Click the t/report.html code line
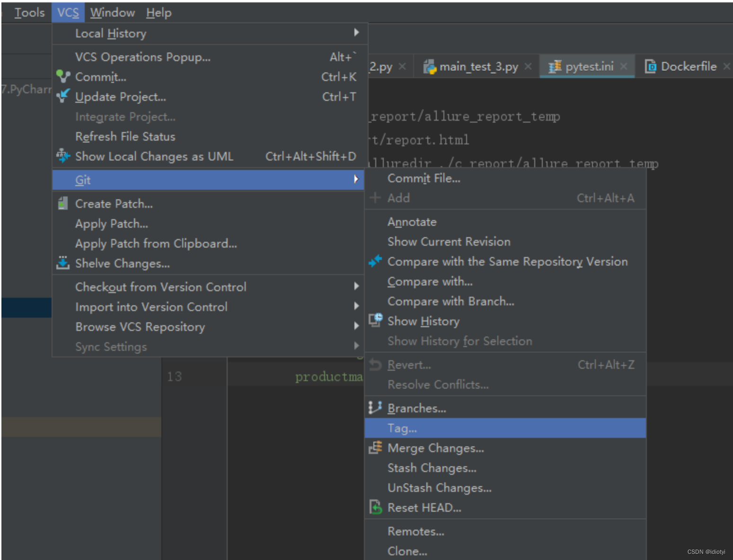Viewport: 733px width, 560px height. point(420,140)
